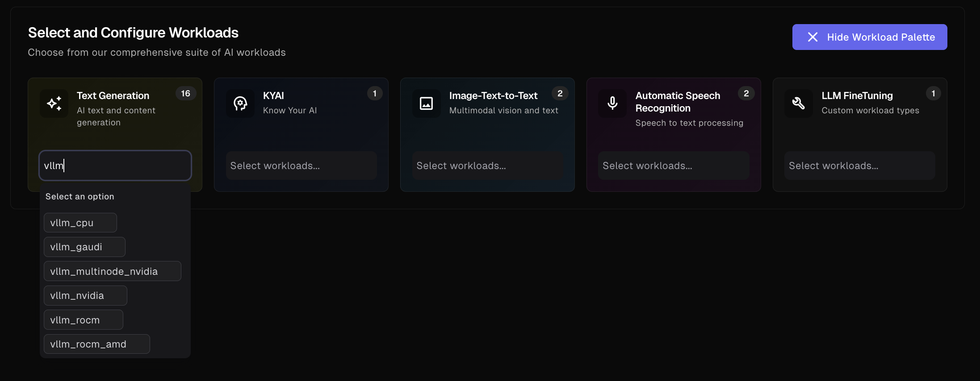
Task: Select vllm_nvidia workload option
Action: pos(85,295)
